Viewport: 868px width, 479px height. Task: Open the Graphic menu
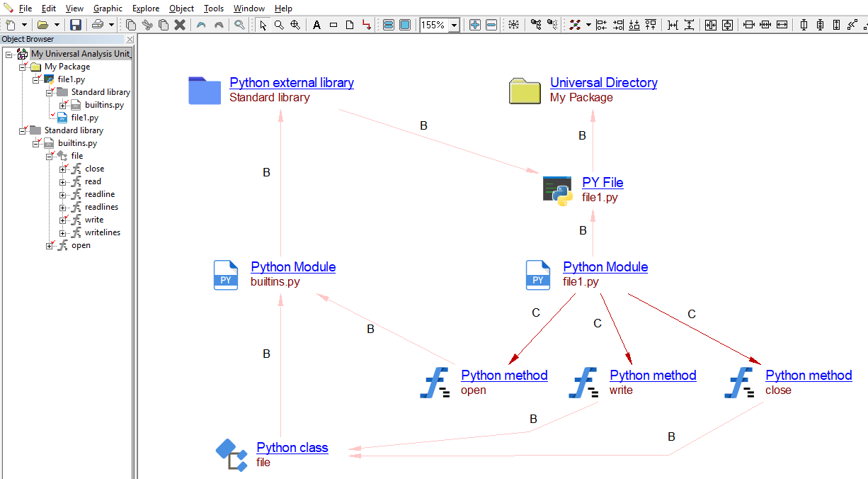pos(108,9)
